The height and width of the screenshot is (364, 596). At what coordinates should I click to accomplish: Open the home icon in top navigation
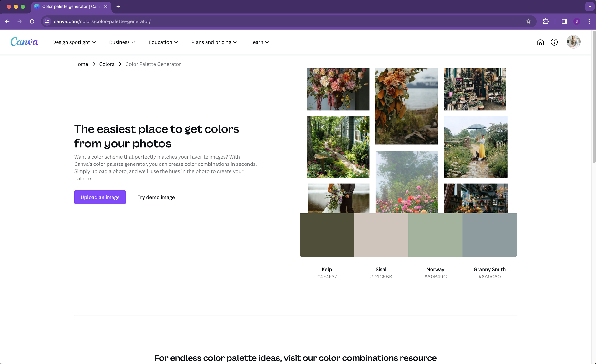[x=541, y=42]
